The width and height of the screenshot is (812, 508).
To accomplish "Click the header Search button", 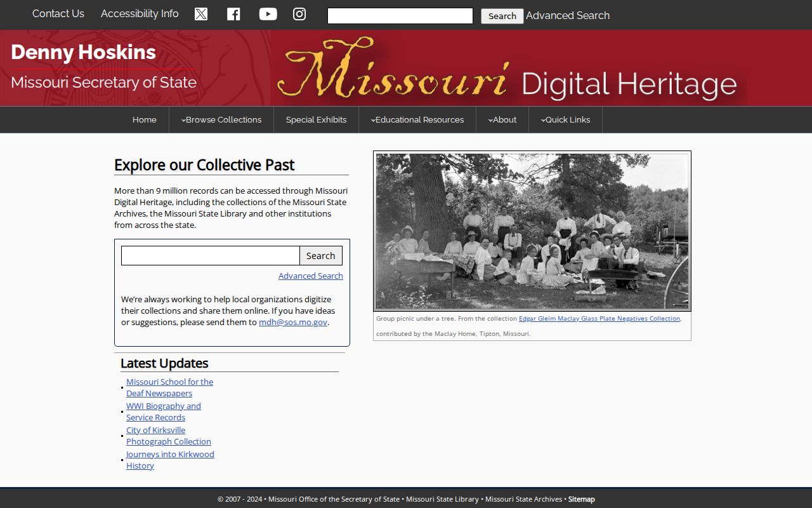I will point(502,16).
